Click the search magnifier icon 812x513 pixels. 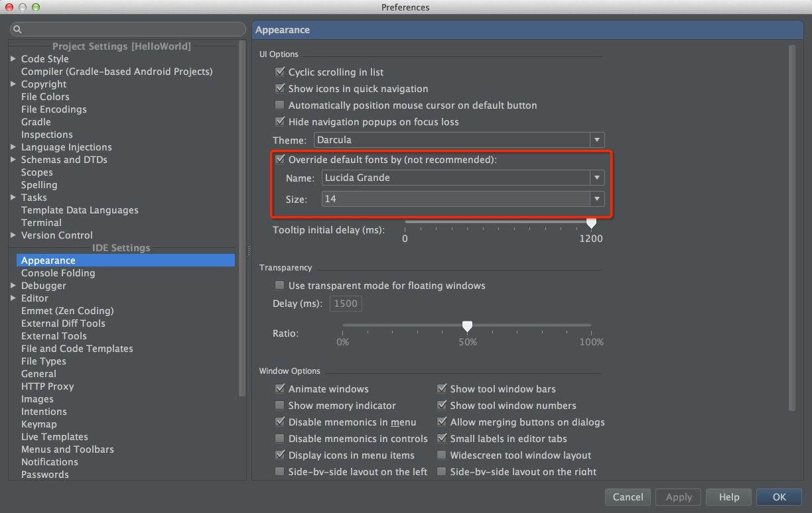click(17, 30)
